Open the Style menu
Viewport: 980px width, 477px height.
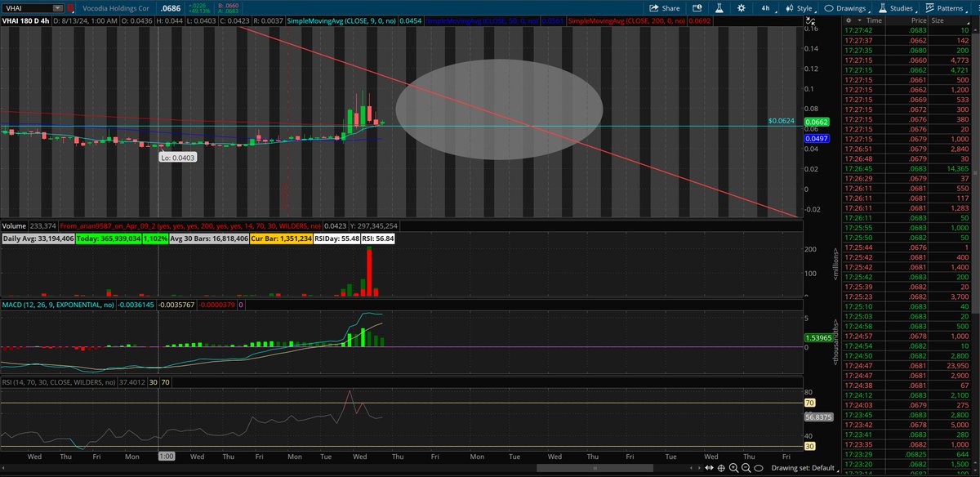[x=798, y=7]
